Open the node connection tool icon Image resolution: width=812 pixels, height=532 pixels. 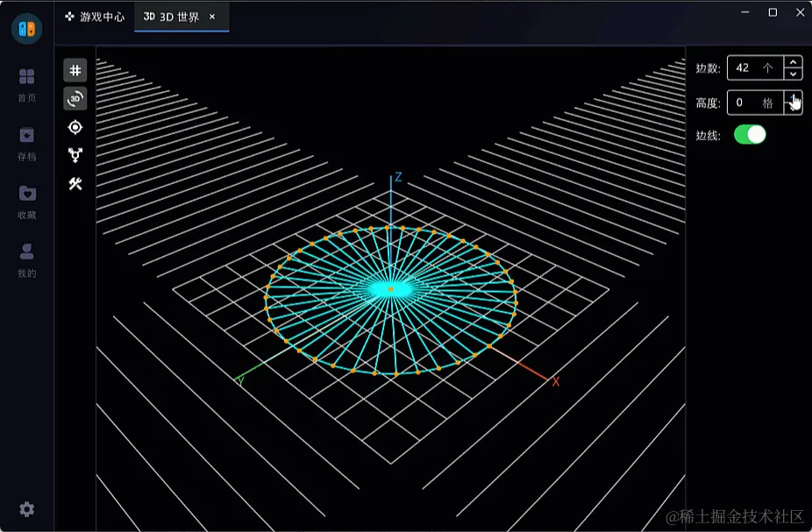click(75, 155)
